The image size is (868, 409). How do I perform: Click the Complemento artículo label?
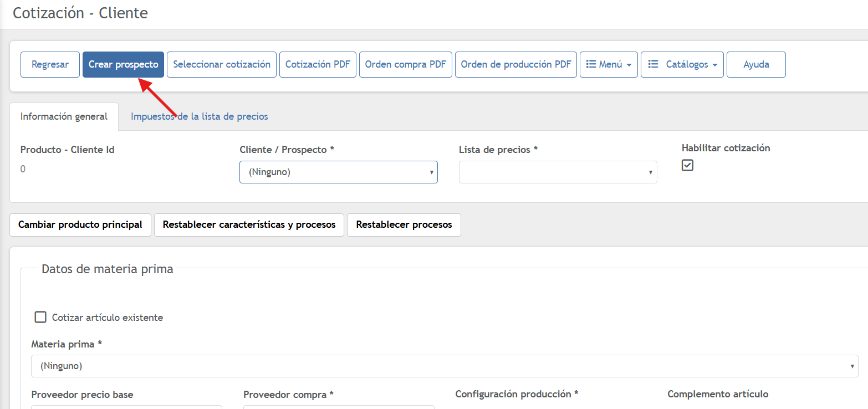(x=718, y=394)
